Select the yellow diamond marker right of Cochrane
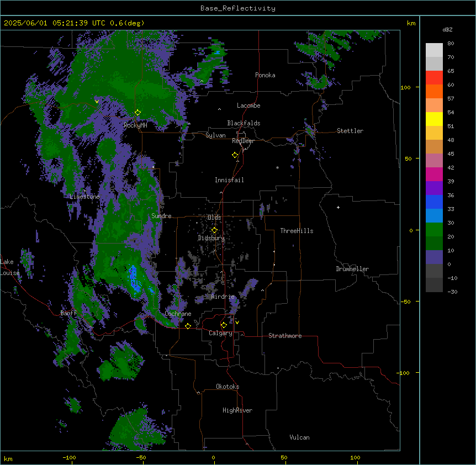The image size is (476, 465). [188, 326]
